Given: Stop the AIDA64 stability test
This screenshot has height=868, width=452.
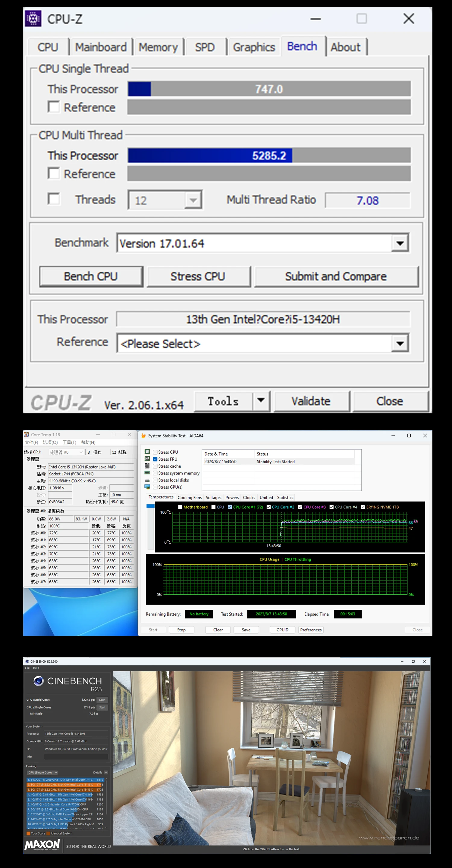Looking at the screenshot, I should pyautogui.click(x=181, y=630).
